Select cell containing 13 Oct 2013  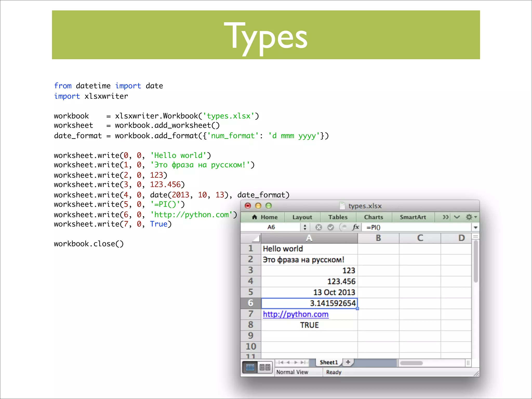[x=309, y=292]
